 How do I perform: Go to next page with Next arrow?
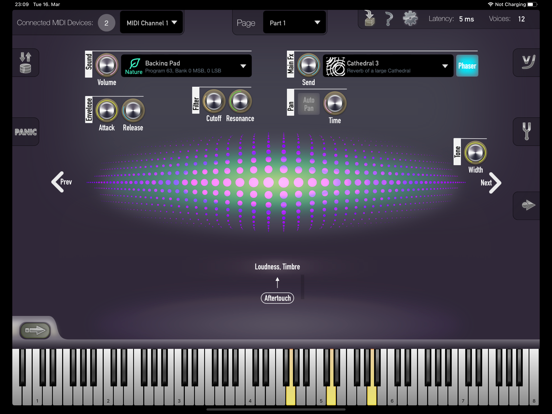pos(491,183)
